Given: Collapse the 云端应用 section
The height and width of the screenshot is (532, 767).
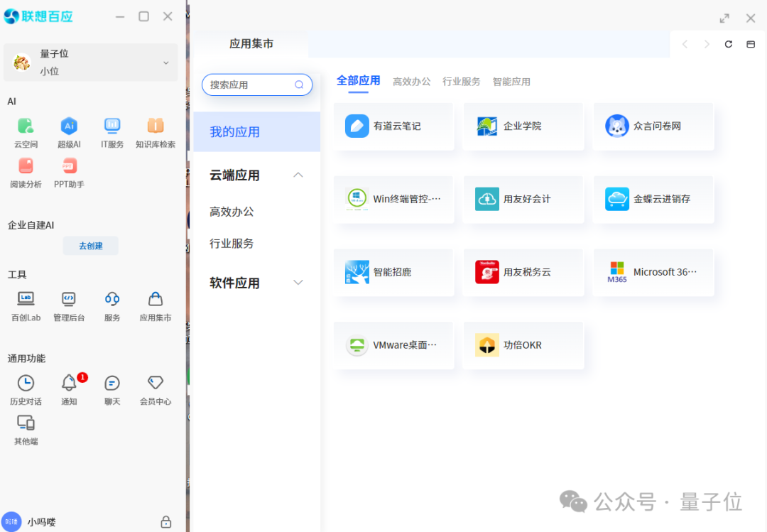Looking at the screenshot, I should coord(298,175).
